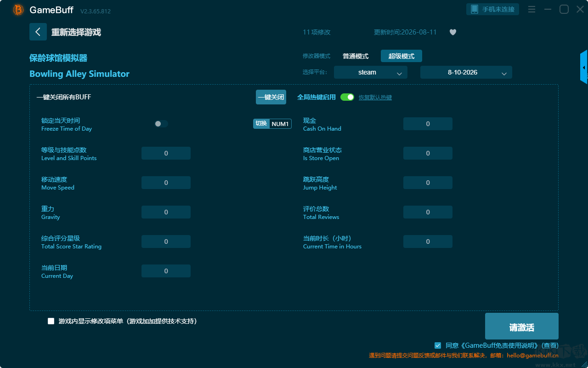Click the 一键关闭 button

(x=271, y=97)
